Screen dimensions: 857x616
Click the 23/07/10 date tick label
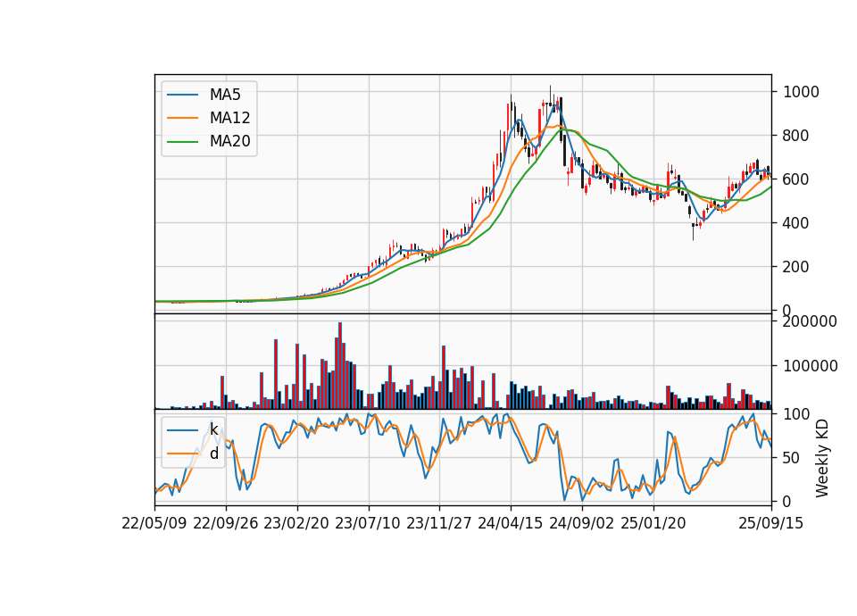click(x=368, y=523)
